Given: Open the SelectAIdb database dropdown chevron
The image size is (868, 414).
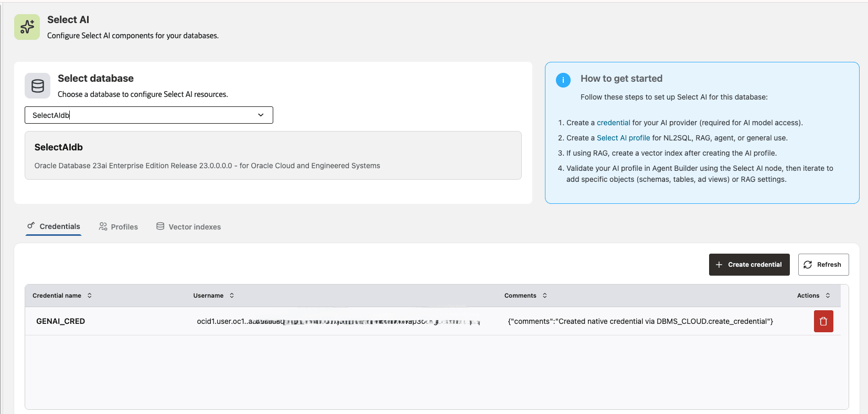Looking at the screenshot, I should tap(261, 115).
